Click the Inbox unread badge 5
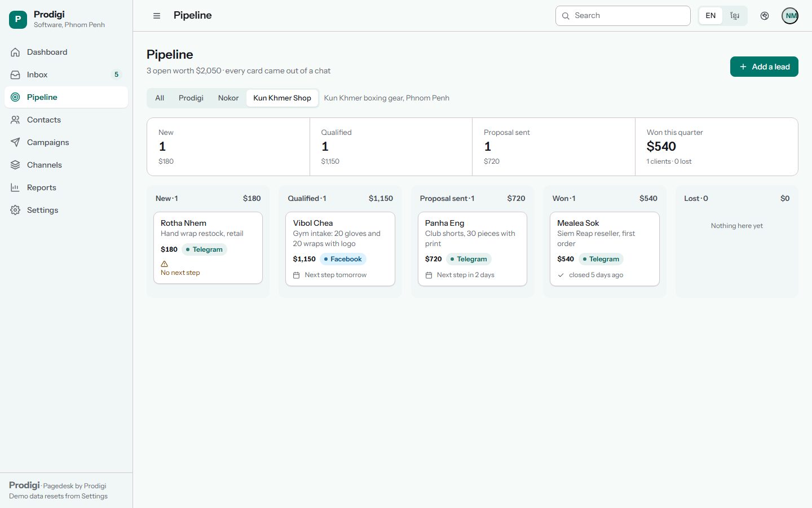Viewport: 812px width, 508px height. [116, 75]
